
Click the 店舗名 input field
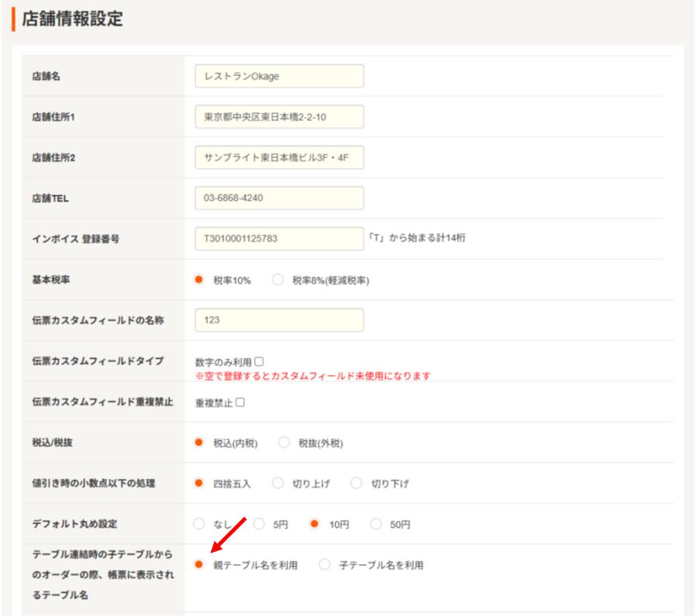coord(279,76)
